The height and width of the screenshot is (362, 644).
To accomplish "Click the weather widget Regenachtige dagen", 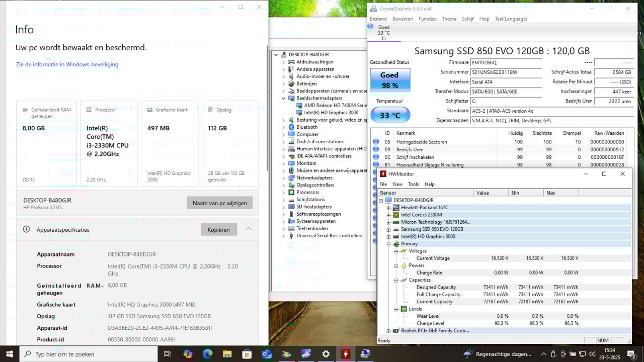I will [x=497, y=354].
